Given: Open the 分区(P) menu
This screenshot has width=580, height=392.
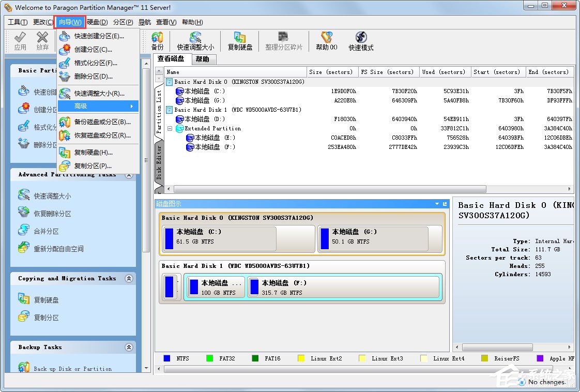Looking at the screenshot, I should click(123, 22).
